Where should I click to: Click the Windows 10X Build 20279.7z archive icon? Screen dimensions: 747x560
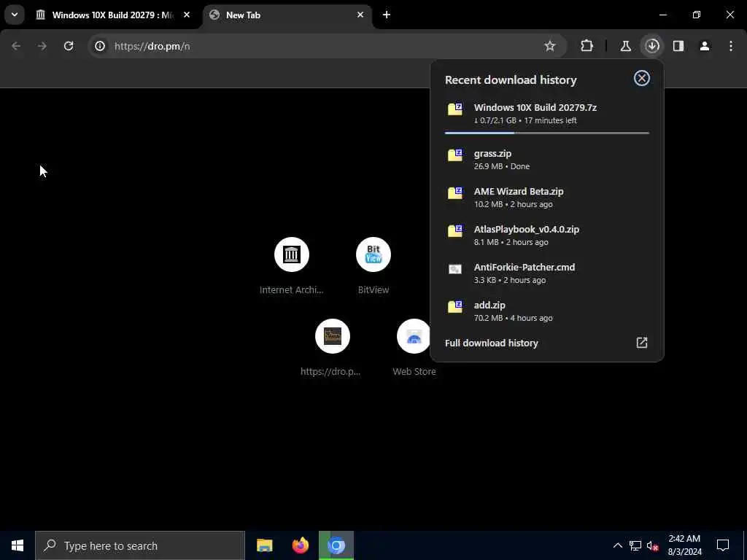point(455,109)
